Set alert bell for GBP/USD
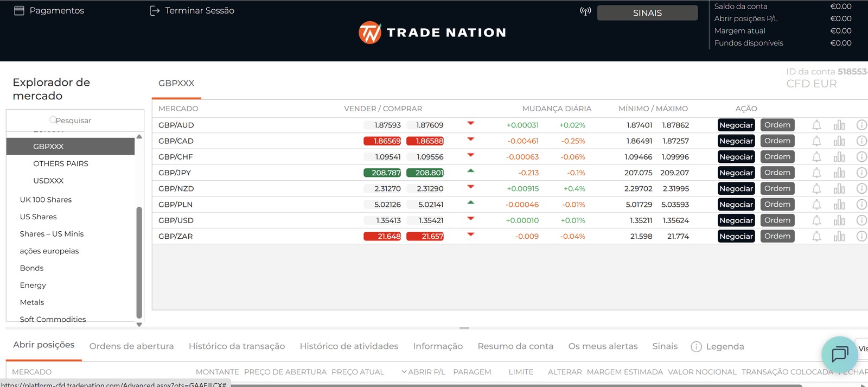This screenshot has height=387, width=868. tap(816, 220)
